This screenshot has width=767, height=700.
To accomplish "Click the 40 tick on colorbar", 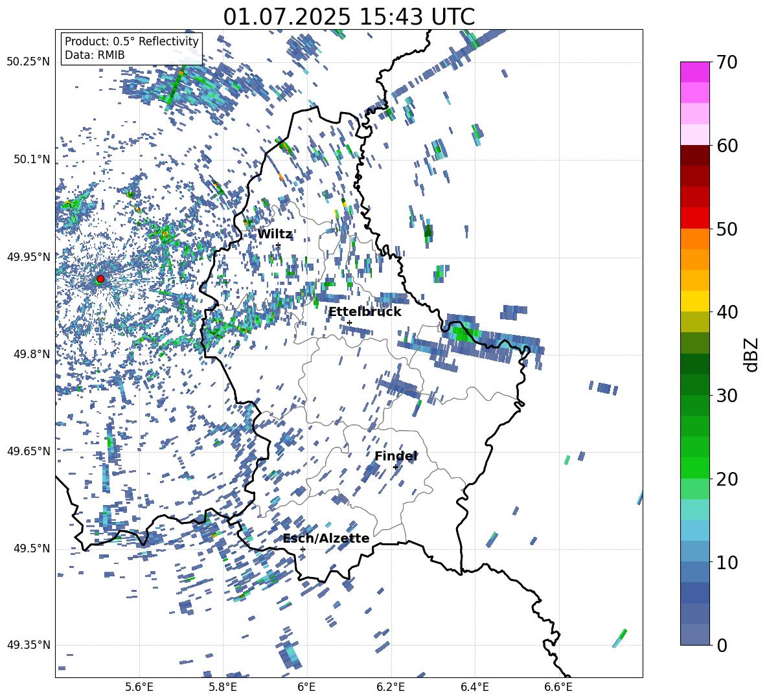I will tap(727, 312).
